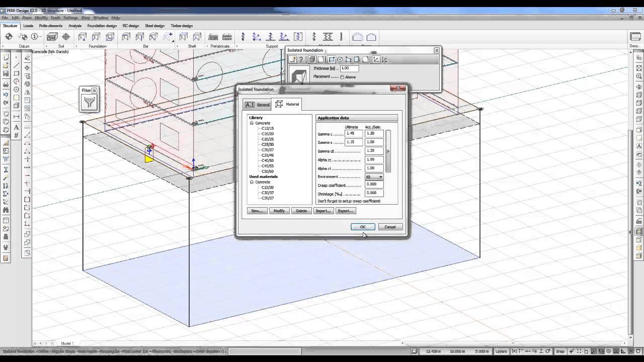Select Above placement radio button
This screenshot has width=644, height=362.
pos(342,77)
